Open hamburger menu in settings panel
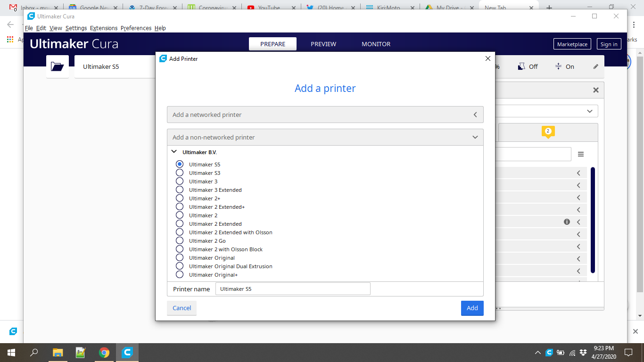Screen dimensions: 644x362 [x=581, y=154]
